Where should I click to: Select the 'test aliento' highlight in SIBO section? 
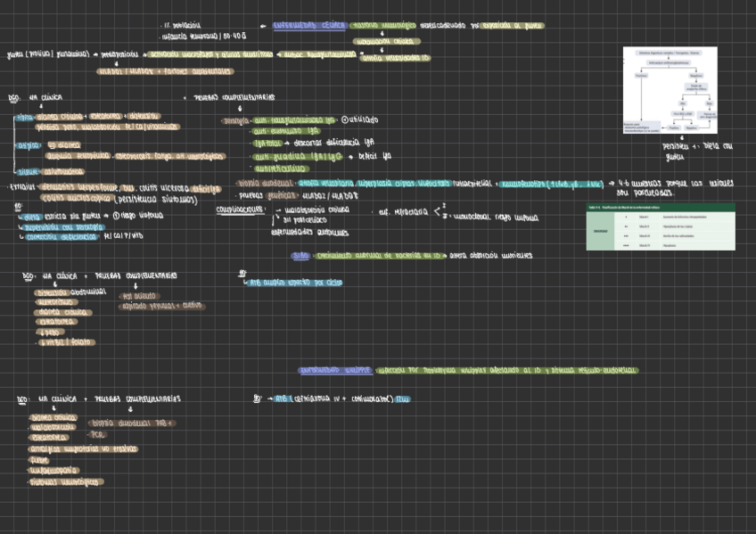pos(139,296)
